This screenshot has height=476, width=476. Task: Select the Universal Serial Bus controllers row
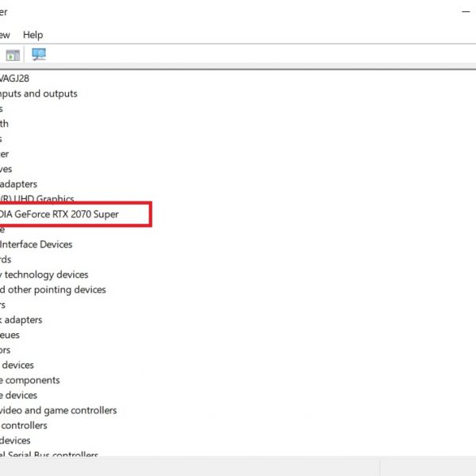(49, 454)
